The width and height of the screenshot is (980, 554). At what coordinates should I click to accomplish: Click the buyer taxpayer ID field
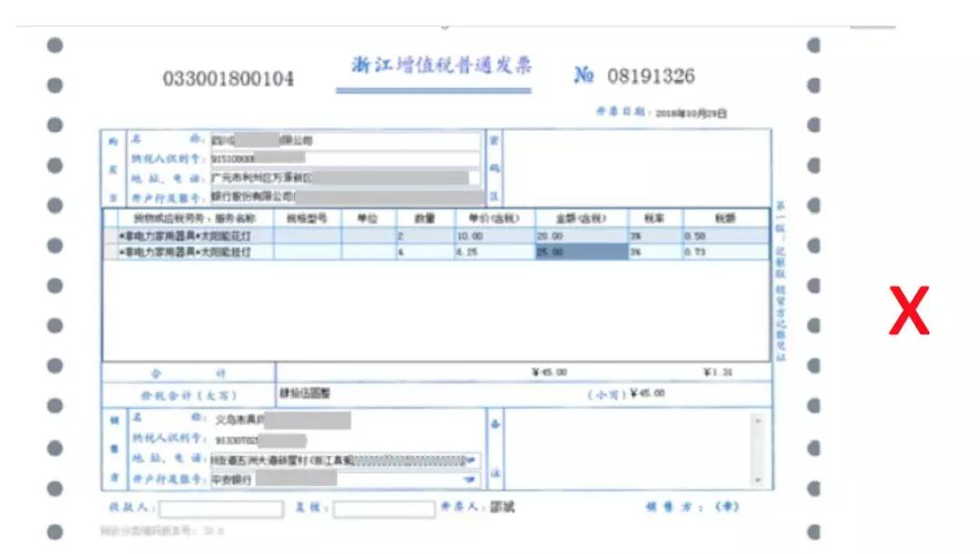(x=346, y=158)
